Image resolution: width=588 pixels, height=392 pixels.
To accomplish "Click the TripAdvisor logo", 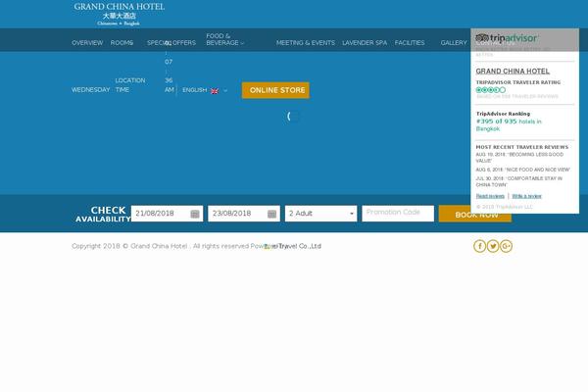I will [x=507, y=38].
